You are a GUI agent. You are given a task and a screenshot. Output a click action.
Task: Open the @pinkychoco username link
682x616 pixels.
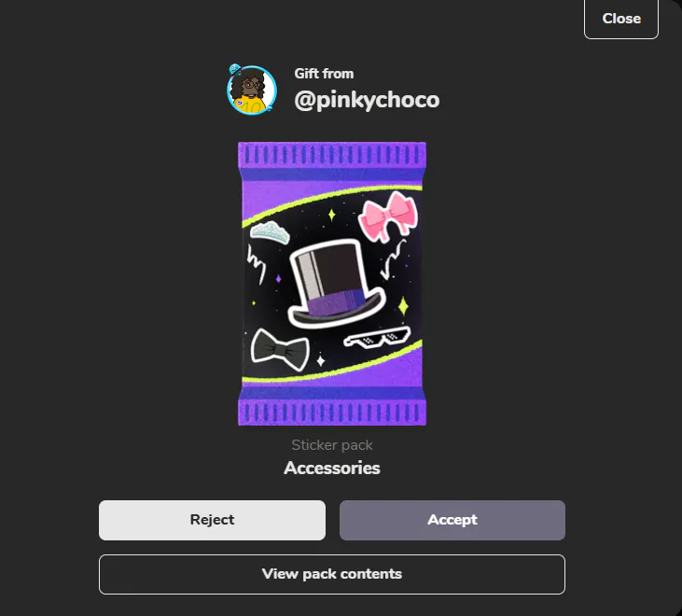pos(367,100)
